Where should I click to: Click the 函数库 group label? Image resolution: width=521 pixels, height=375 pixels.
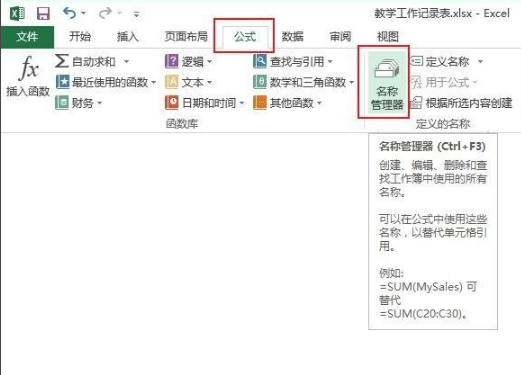(182, 124)
